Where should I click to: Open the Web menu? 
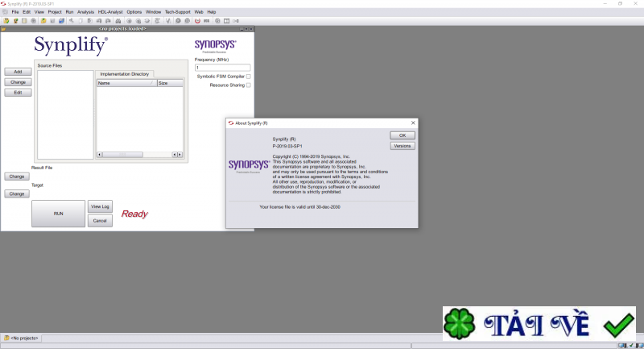click(x=199, y=12)
